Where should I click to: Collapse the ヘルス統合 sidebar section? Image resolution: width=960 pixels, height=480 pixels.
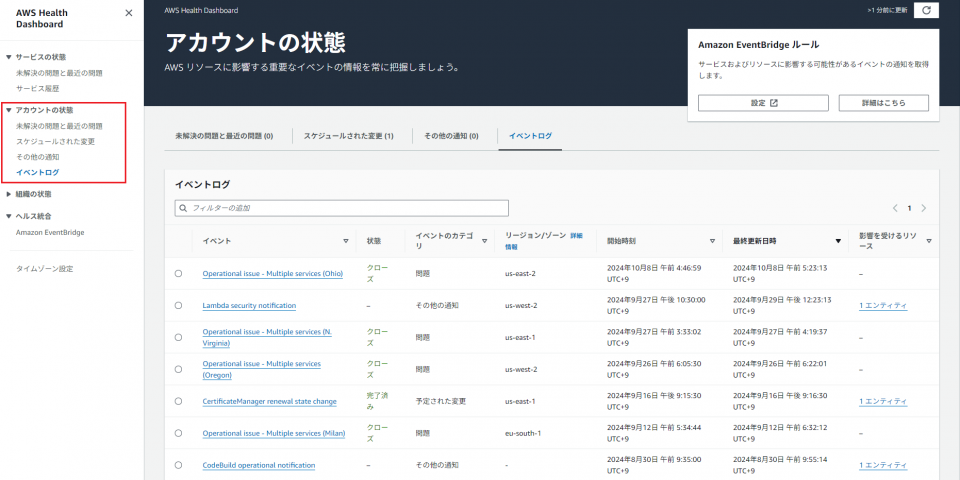(x=9, y=216)
